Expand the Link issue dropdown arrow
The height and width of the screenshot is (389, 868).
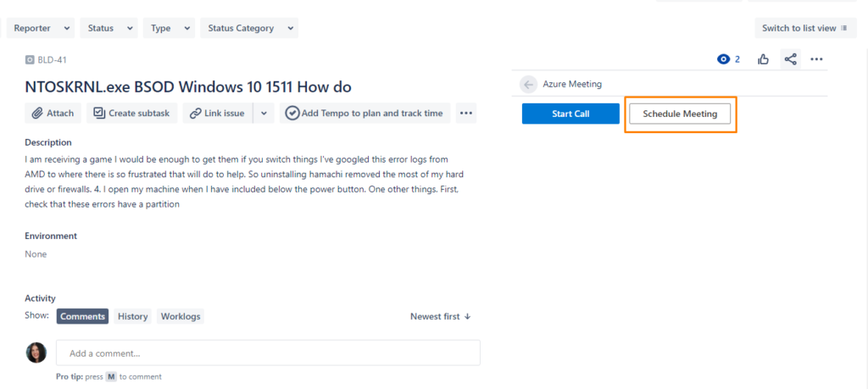tap(264, 113)
